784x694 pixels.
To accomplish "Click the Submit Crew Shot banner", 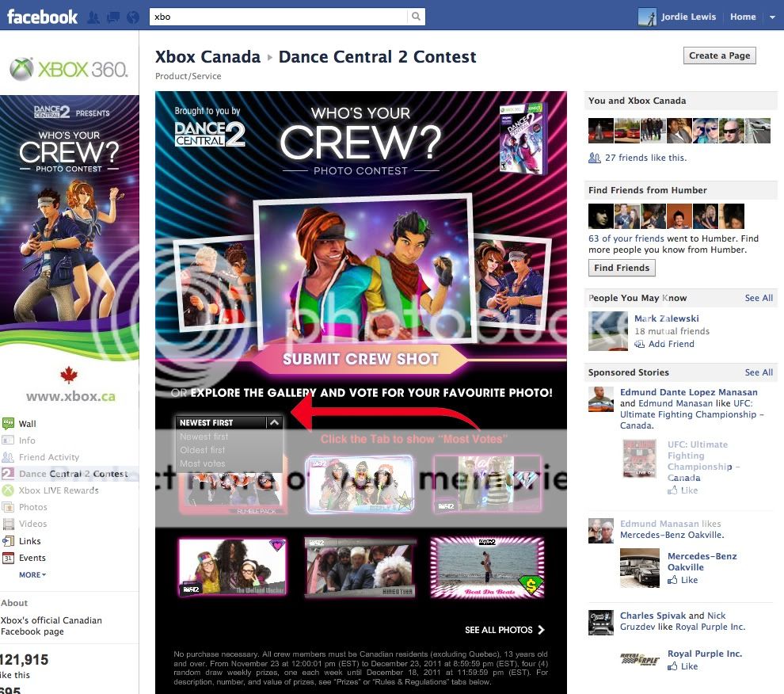I will [360, 359].
